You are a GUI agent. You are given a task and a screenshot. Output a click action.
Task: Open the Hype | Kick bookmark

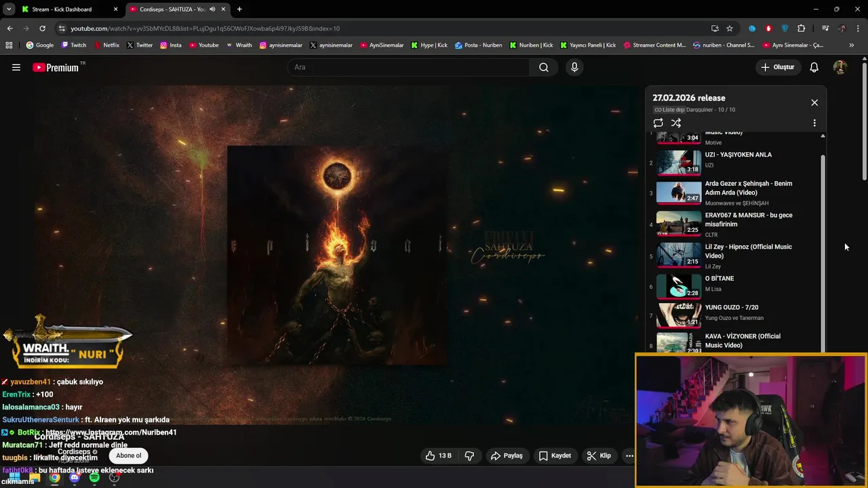coord(429,45)
